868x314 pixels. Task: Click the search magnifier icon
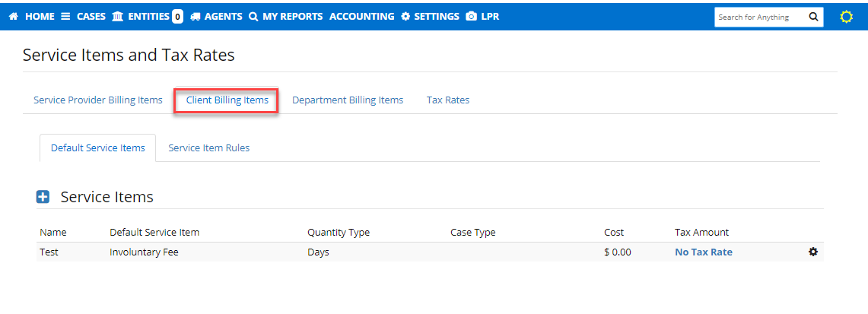click(x=813, y=17)
